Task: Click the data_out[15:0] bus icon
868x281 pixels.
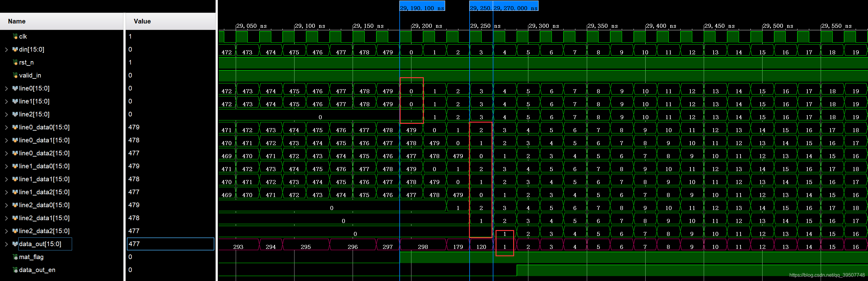Action: 15,244
